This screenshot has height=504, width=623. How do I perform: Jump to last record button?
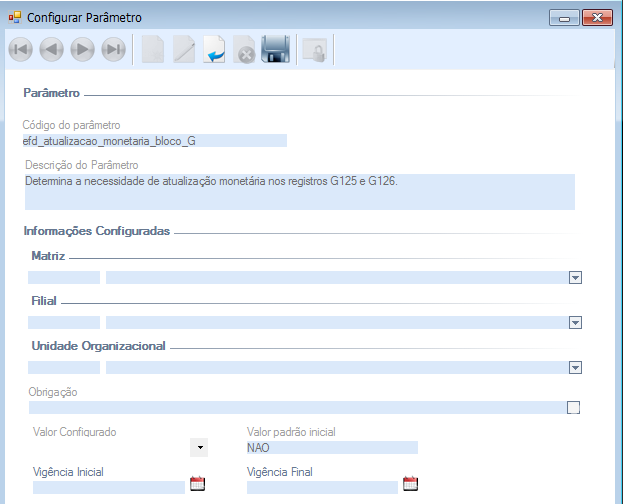[114, 50]
